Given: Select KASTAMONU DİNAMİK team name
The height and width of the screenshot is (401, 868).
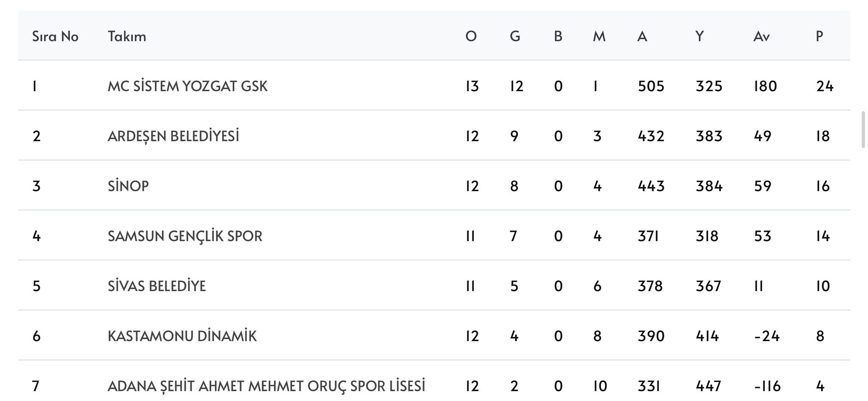Looking at the screenshot, I should point(182,337).
